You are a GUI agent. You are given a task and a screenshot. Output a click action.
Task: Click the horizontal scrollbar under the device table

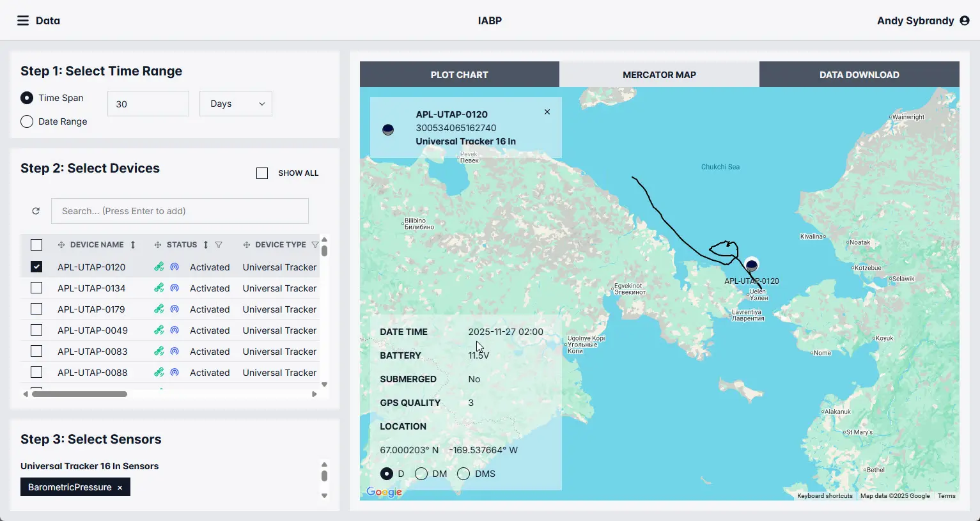tap(80, 394)
